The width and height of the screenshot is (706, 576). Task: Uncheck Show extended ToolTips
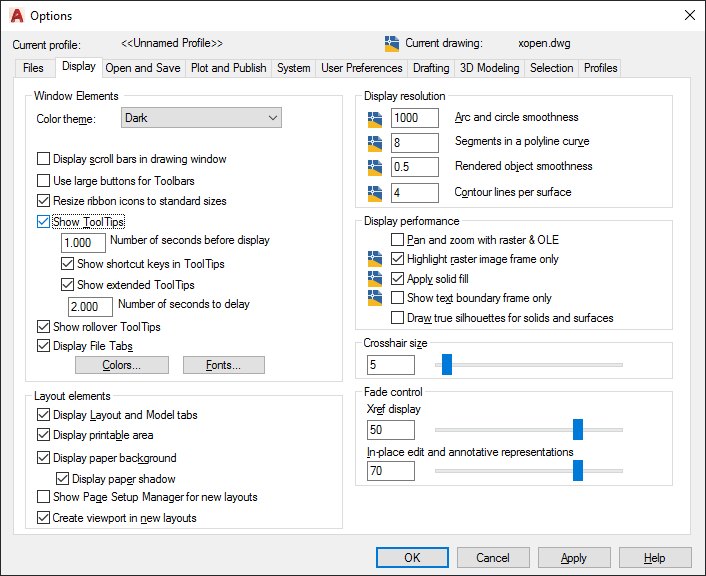(67, 285)
